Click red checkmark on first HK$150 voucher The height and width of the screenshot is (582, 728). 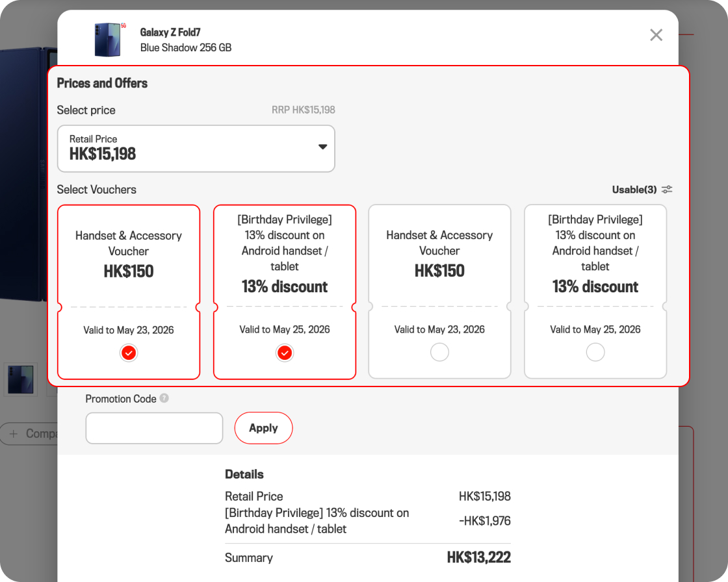pyautogui.click(x=129, y=353)
